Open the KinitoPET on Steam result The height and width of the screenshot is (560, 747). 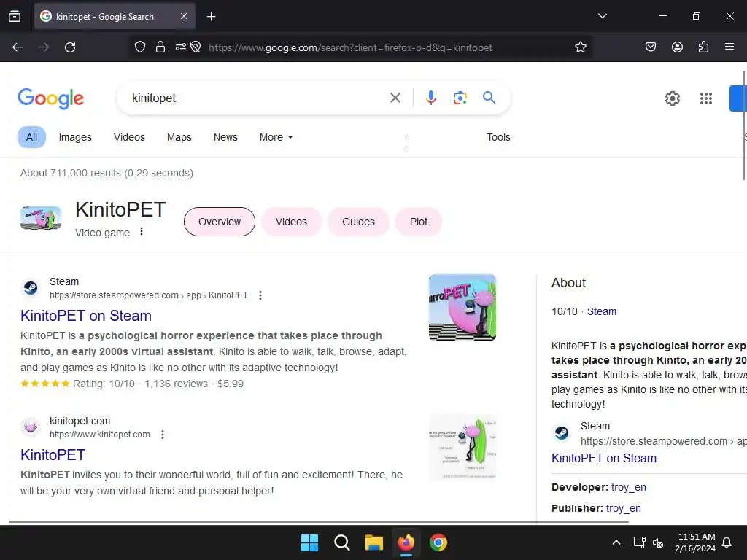(x=86, y=316)
